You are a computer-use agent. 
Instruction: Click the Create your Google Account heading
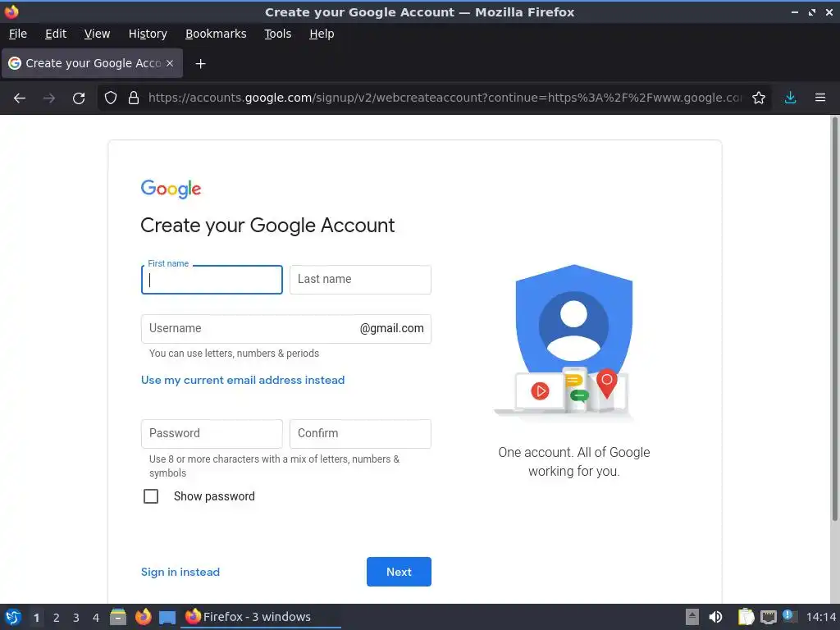click(x=267, y=226)
